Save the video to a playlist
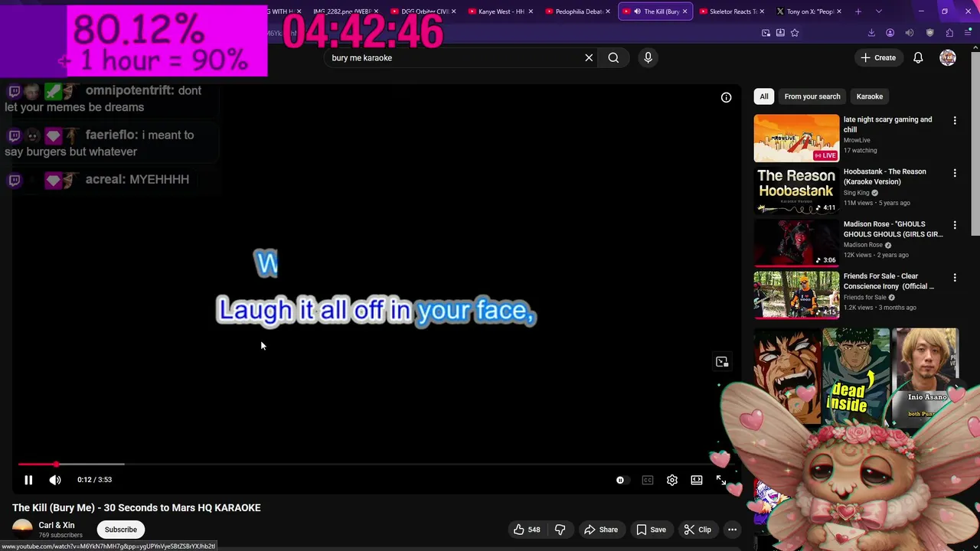 651,530
